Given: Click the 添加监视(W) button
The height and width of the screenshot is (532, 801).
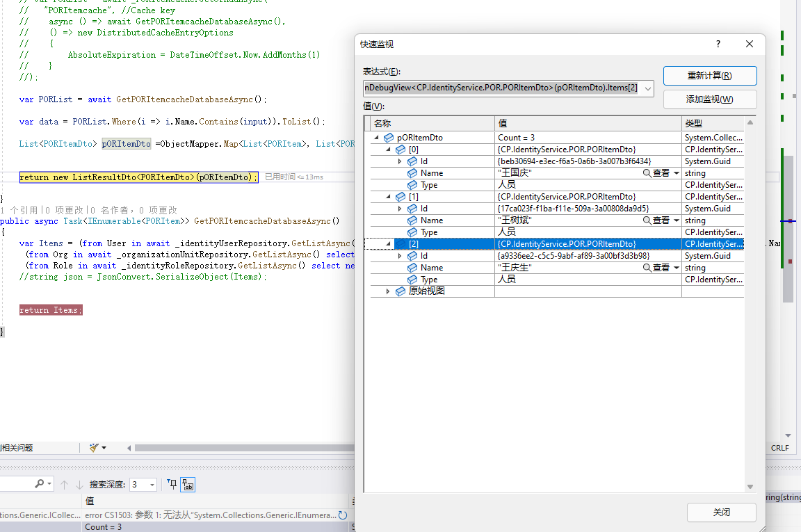Looking at the screenshot, I should pyautogui.click(x=709, y=99).
